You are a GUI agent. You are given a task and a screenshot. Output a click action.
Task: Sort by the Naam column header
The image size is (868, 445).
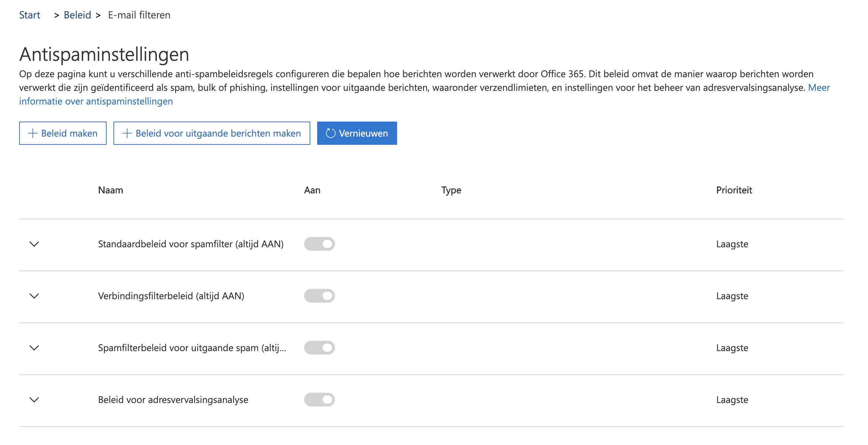pos(110,190)
